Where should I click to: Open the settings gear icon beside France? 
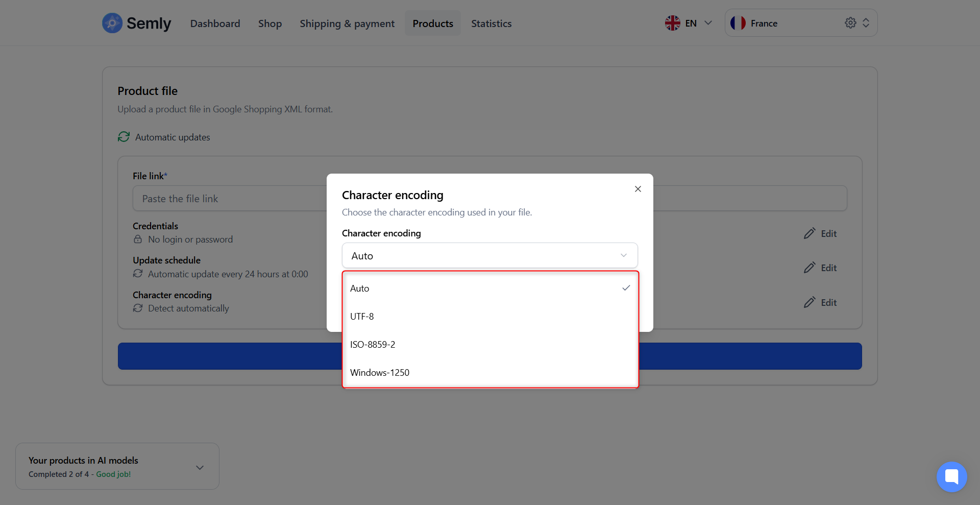click(x=850, y=23)
